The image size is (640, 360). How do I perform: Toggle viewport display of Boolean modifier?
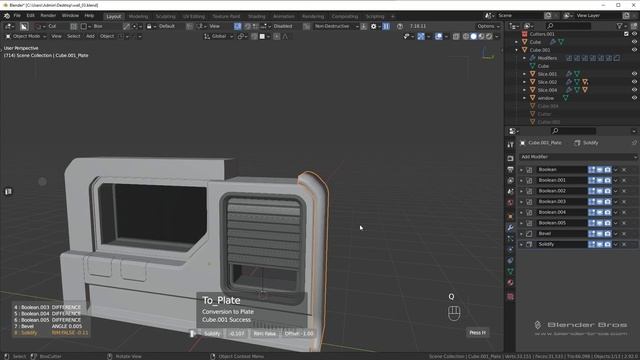click(x=600, y=169)
